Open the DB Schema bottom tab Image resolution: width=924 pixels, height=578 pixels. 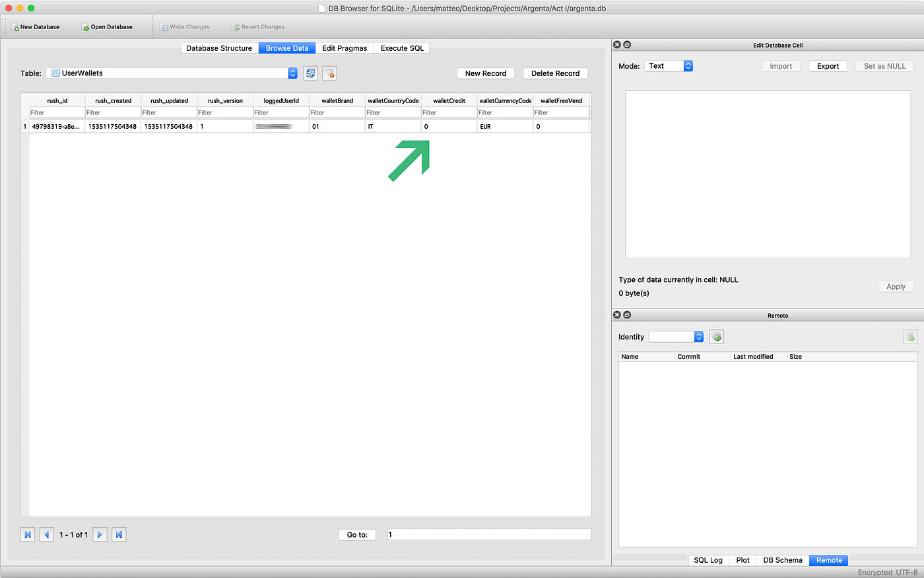coord(783,560)
